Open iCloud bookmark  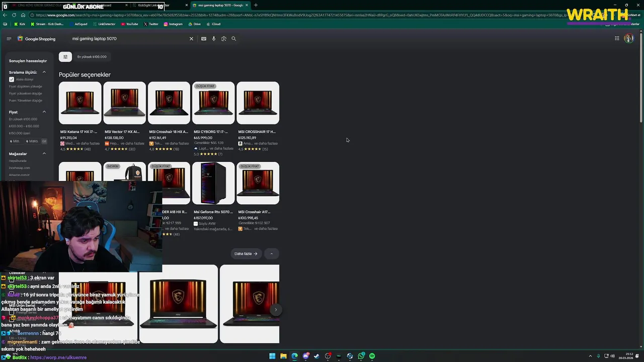tap(213, 24)
